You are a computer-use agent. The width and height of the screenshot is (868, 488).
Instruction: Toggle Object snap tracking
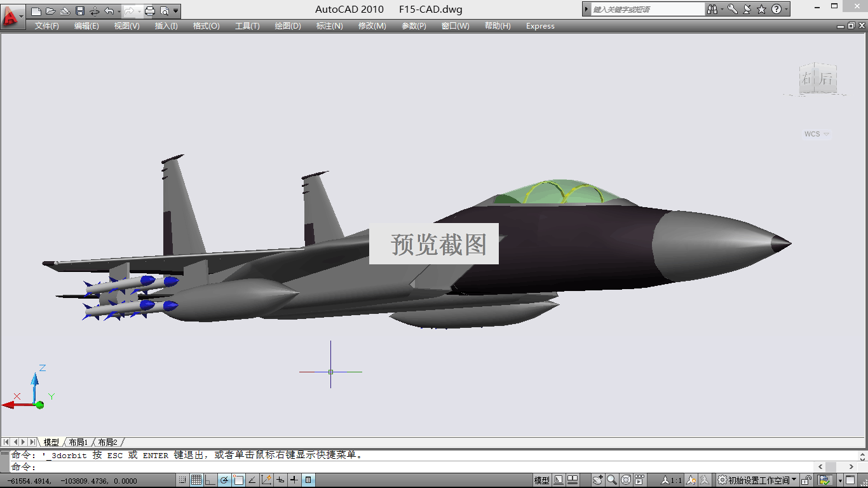[x=252, y=480]
